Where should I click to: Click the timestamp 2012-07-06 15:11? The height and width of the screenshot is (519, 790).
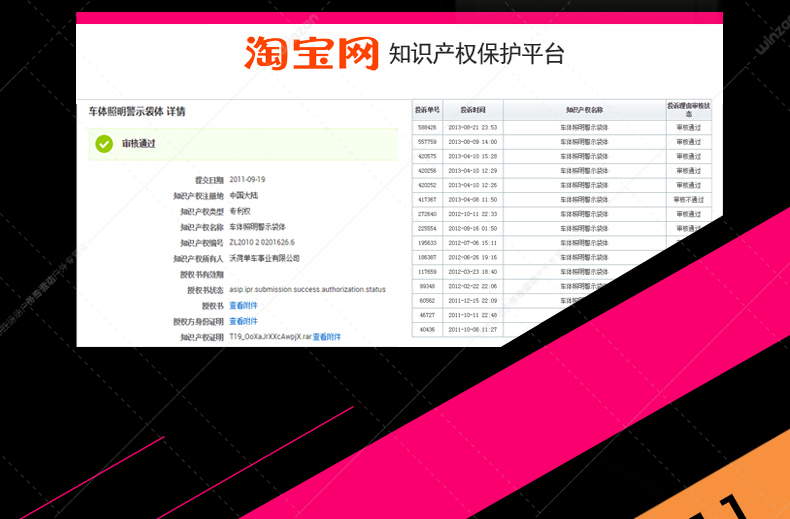click(473, 243)
